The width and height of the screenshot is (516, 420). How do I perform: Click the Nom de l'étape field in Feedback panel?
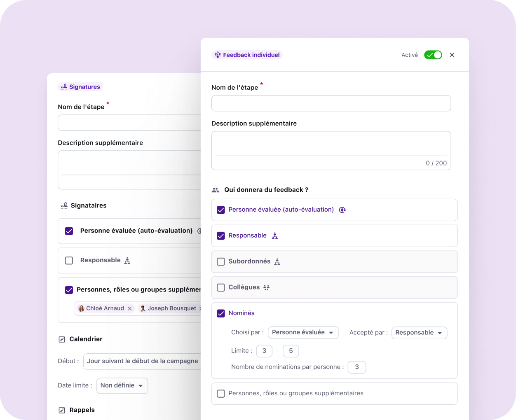tap(331, 103)
